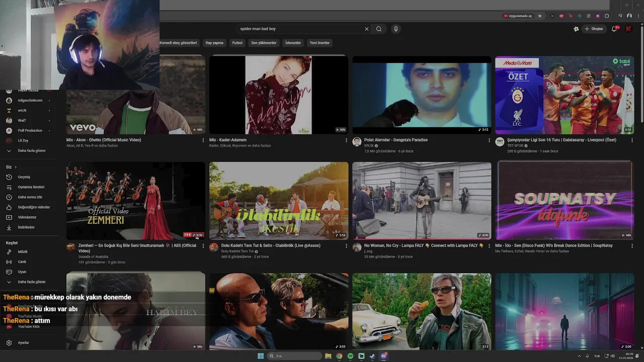Open the YouTube account avatar menu
This screenshot has height=362, width=644.
click(x=629, y=29)
